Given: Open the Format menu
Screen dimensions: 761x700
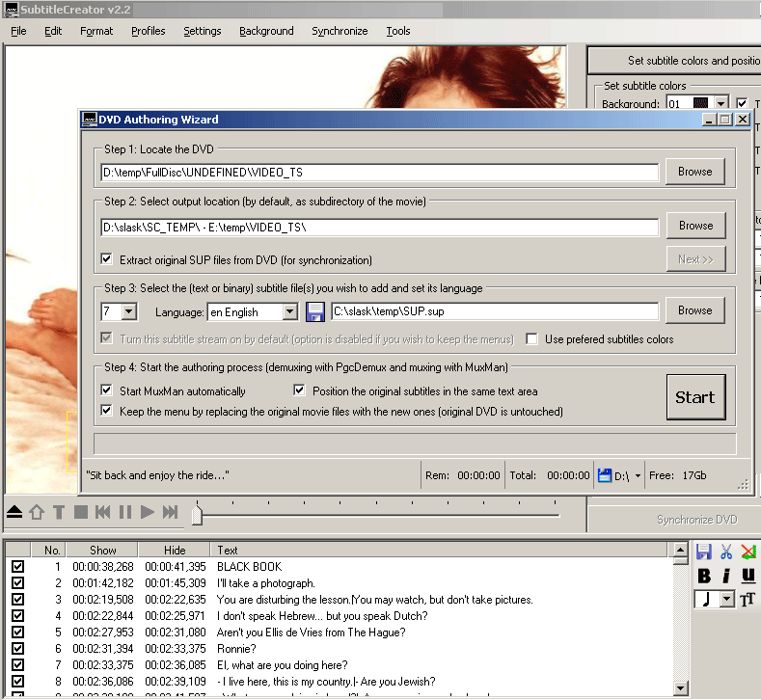Looking at the screenshot, I should 96,31.
